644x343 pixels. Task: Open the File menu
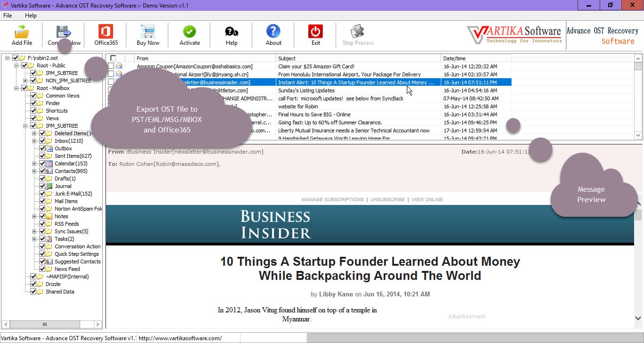pos(8,16)
